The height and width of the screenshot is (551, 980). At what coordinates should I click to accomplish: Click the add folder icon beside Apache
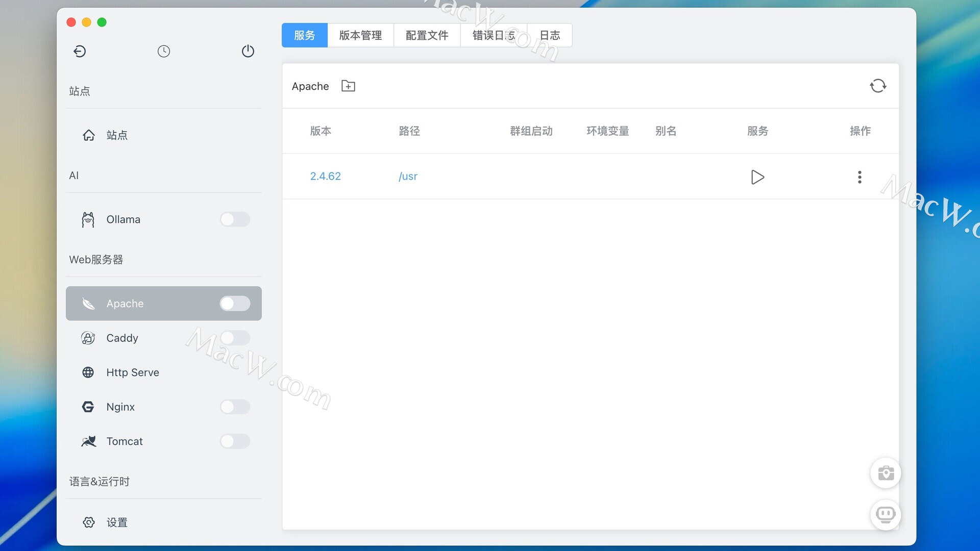348,86
